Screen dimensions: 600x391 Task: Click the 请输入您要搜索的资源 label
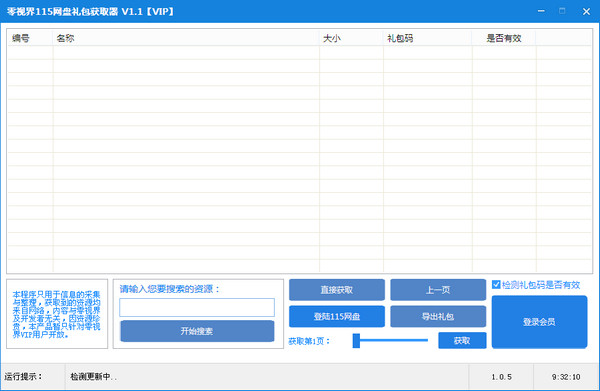[170, 289]
